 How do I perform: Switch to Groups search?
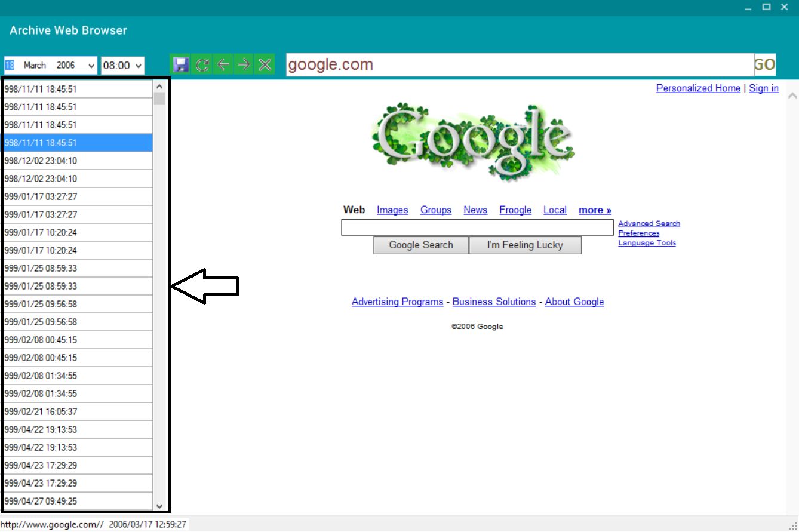436,210
